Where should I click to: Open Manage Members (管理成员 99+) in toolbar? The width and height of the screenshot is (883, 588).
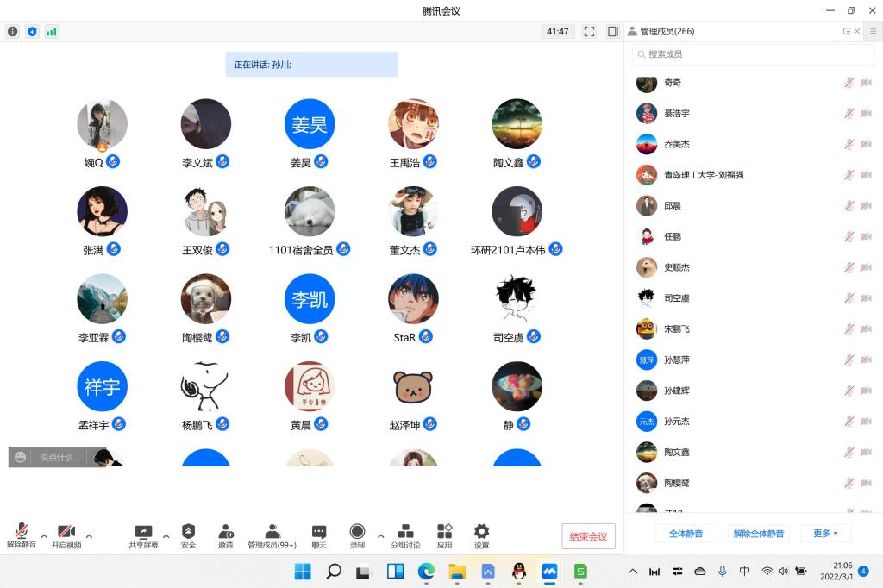(272, 532)
